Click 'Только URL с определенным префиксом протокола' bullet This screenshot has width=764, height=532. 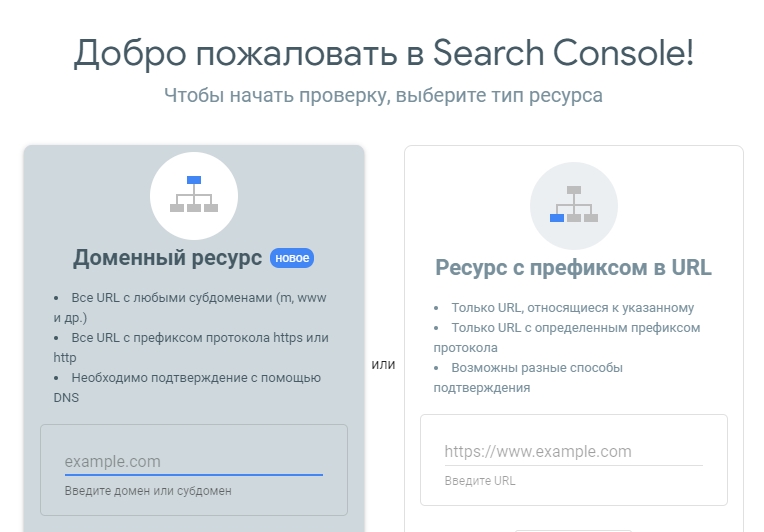coord(567,338)
